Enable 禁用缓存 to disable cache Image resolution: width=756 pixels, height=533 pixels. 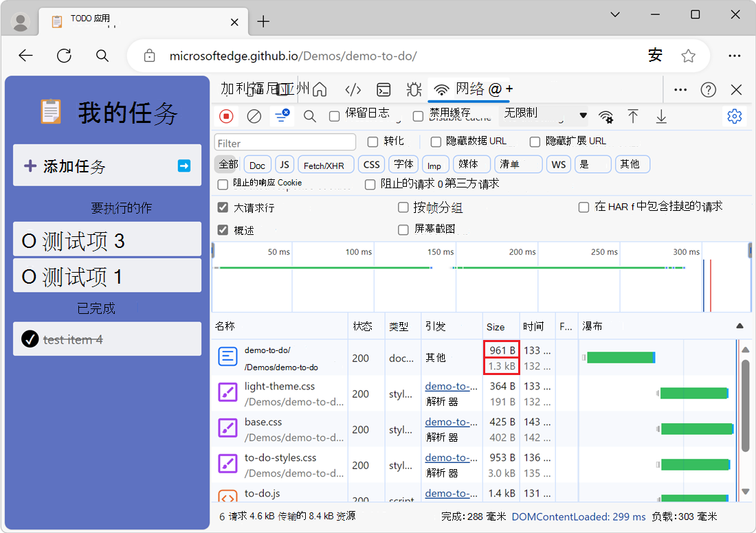coord(418,116)
